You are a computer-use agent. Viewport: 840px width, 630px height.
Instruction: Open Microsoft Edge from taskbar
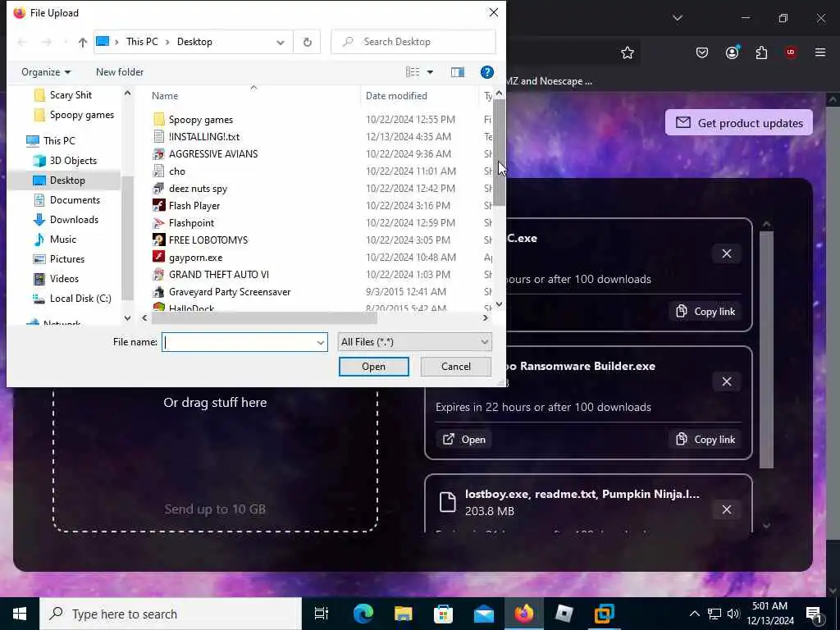pos(363,614)
